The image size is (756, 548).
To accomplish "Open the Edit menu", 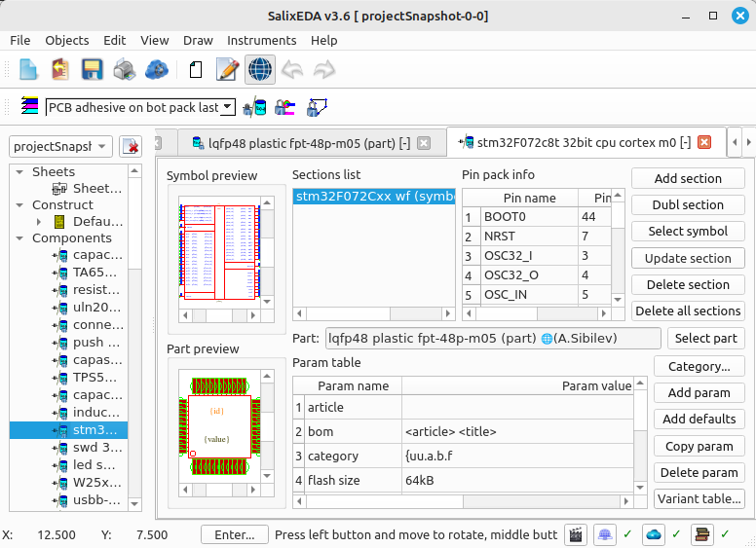I will pyautogui.click(x=114, y=41).
